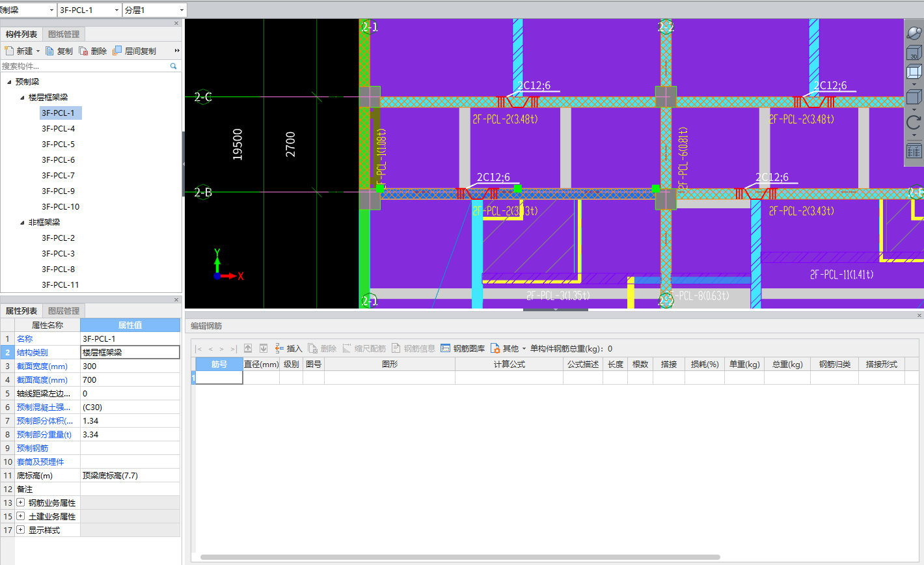Click the 钢筋信息 icon

(396, 348)
